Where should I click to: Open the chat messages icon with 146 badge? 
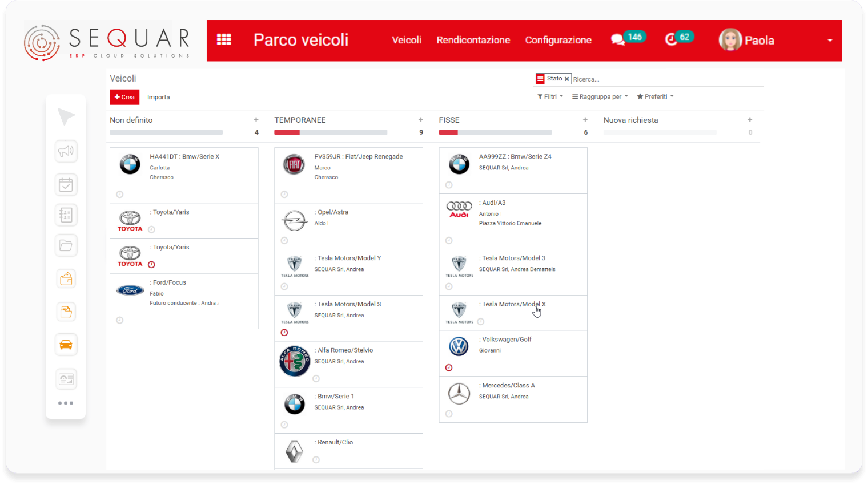click(x=618, y=39)
